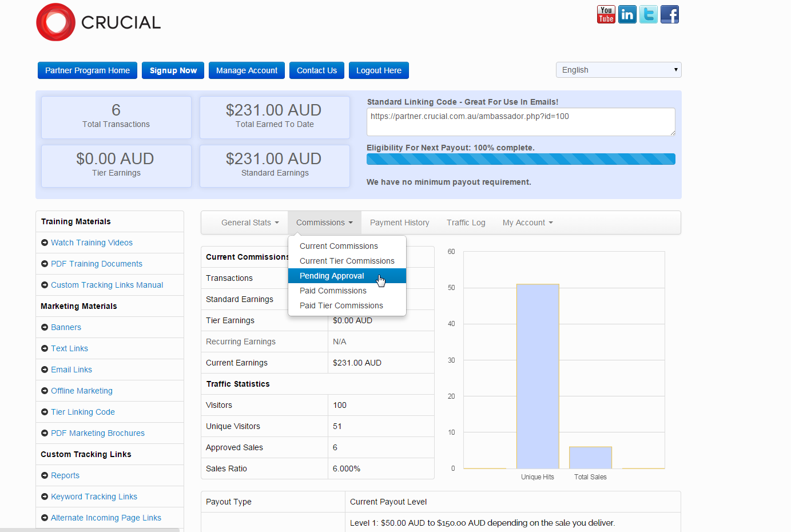Click arrow icon beside Keyword Tracking Links
The width and height of the screenshot is (791, 532).
(45, 497)
